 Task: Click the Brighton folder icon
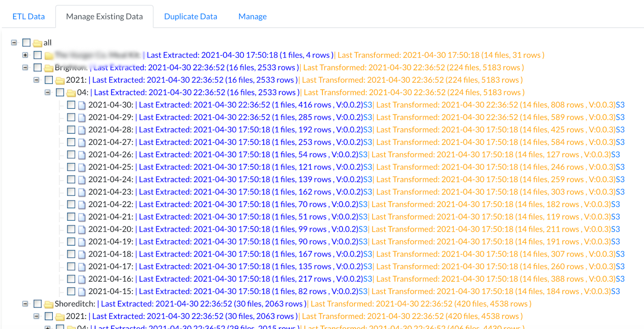click(x=49, y=68)
